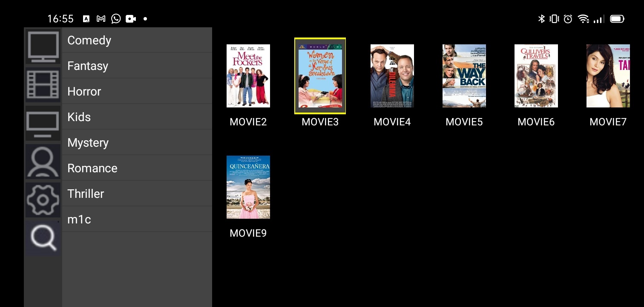
Task: Select The Way Back poster
Action: click(x=464, y=76)
